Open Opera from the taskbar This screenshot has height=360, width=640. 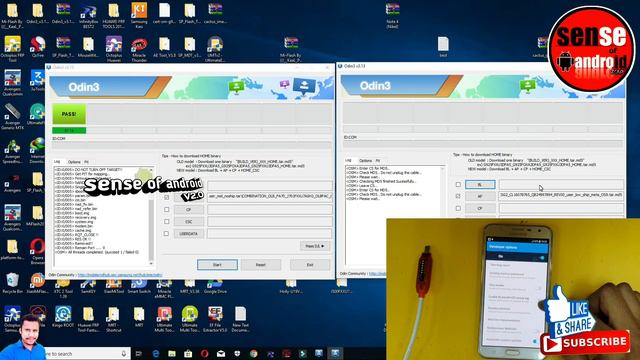[x=204, y=353]
